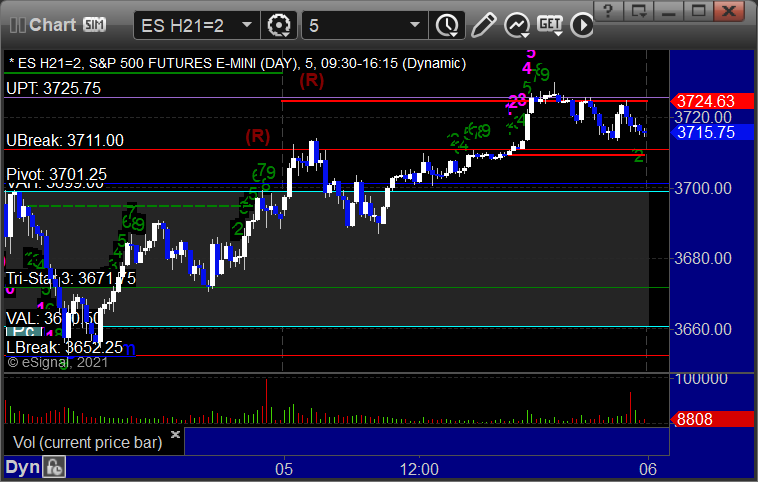
Task: Expand the interval dropdown showing 5
Action: [x=365, y=25]
